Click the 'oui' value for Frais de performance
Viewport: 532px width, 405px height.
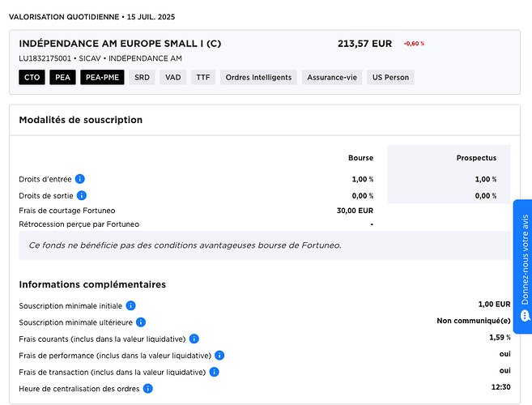coord(504,354)
